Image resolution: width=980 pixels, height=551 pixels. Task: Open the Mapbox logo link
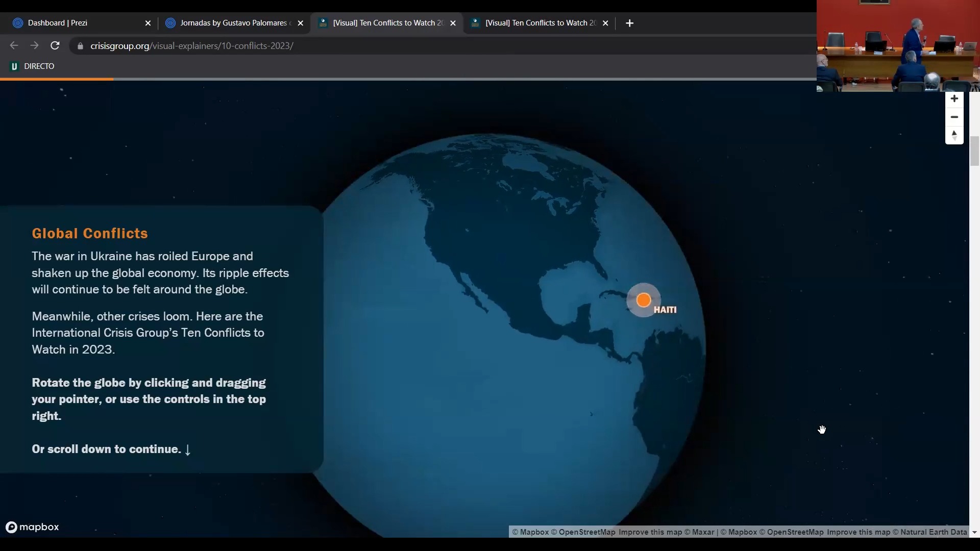pyautogui.click(x=33, y=527)
